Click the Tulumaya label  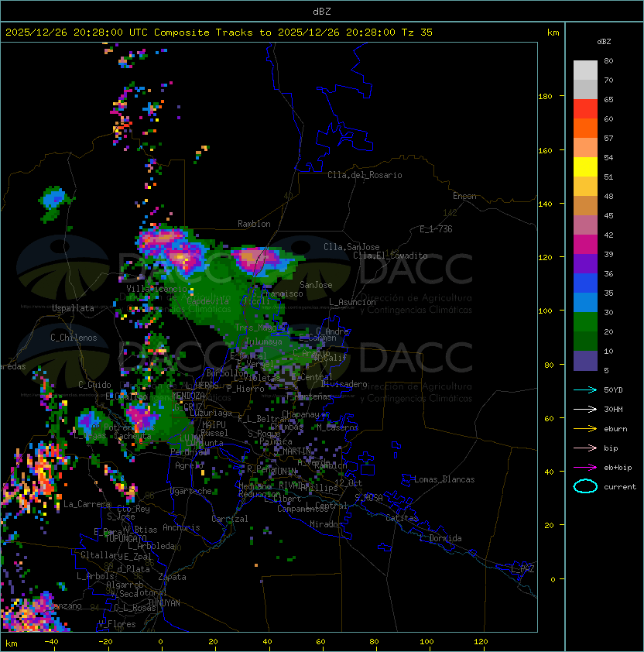point(264,341)
